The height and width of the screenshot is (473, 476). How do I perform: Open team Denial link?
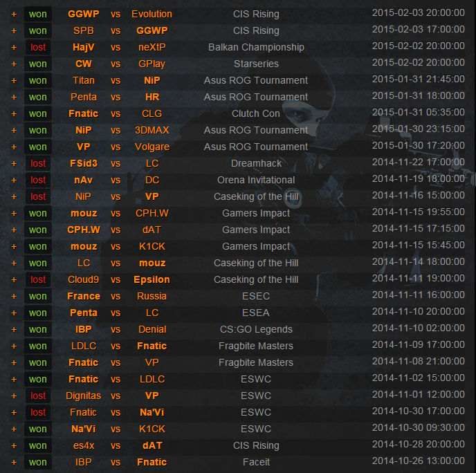(152, 329)
